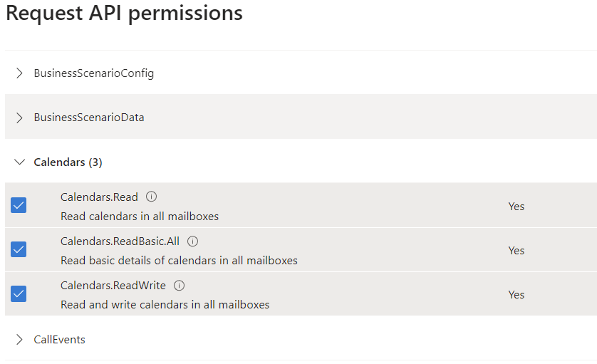Click 'Read calendars in all mailboxes' description
597x364 pixels.
pyautogui.click(x=140, y=217)
